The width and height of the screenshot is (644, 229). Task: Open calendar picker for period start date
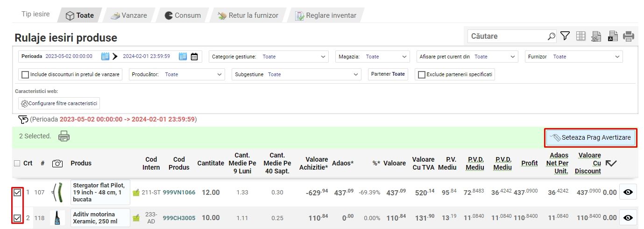click(106, 57)
